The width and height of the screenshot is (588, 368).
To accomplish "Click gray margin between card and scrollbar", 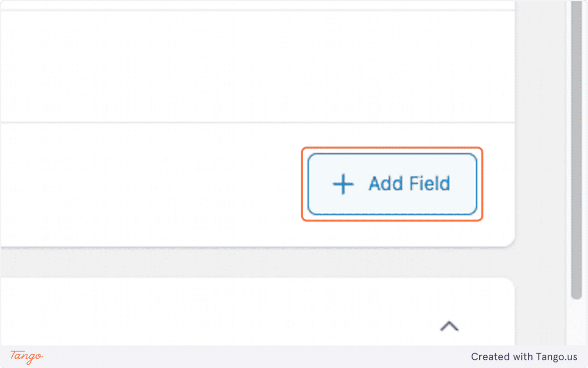I will click(541, 153).
